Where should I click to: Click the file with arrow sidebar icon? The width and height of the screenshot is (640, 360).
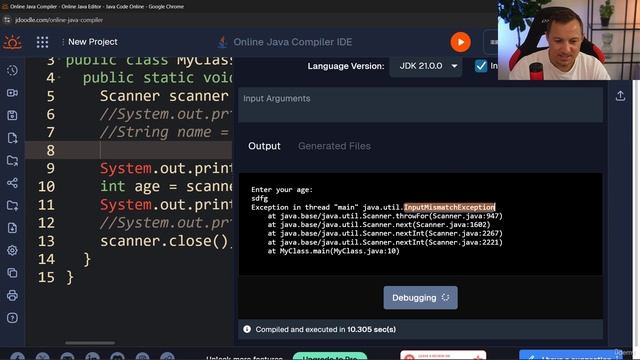pyautogui.click(x=12, y=138)
